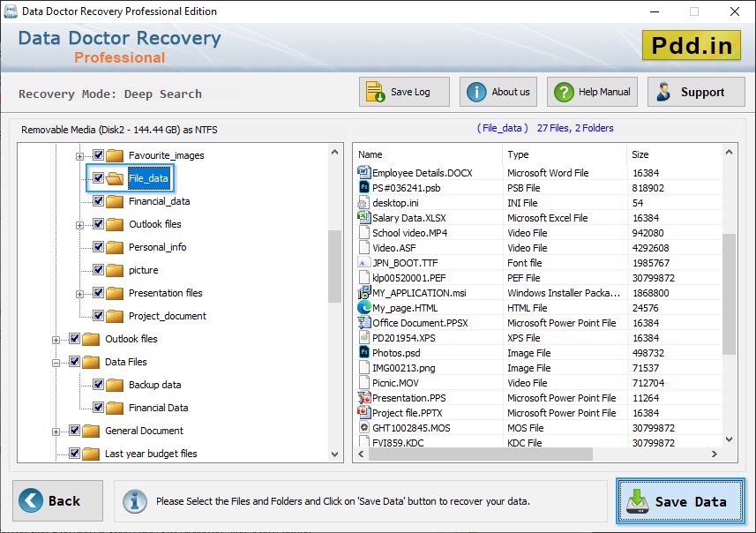Click the info icon in the bottom message bar
This screenshot has width=756, height=533.
[134, 500]
